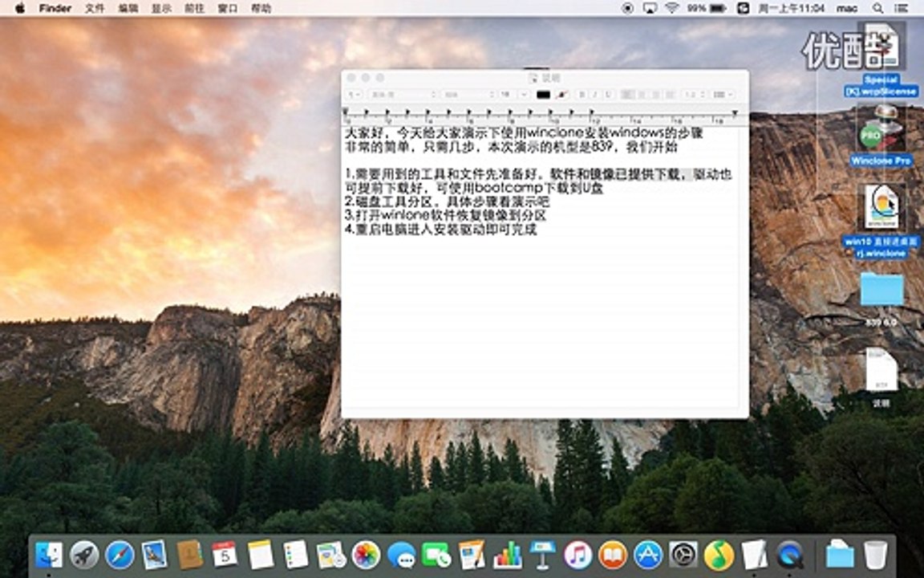This screenshot has height=578, width=924.
Task: Open font family dropdown in TextEdit
Action: [403, 95]
